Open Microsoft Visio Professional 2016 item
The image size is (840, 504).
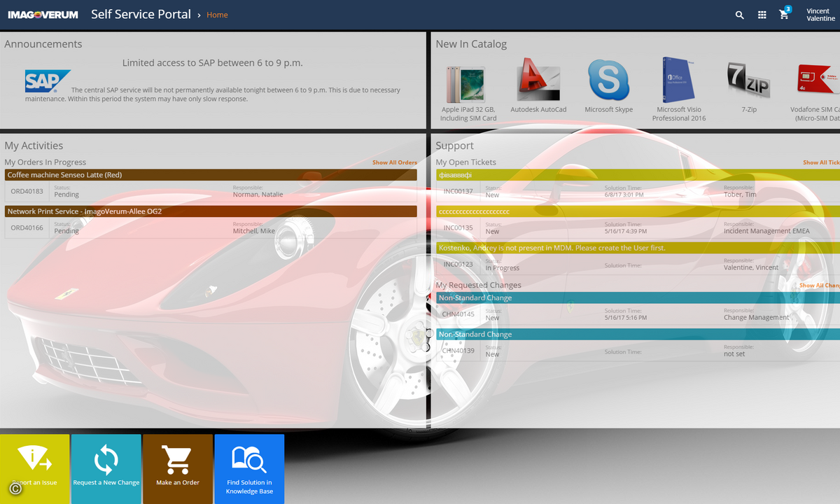(679, 90)
